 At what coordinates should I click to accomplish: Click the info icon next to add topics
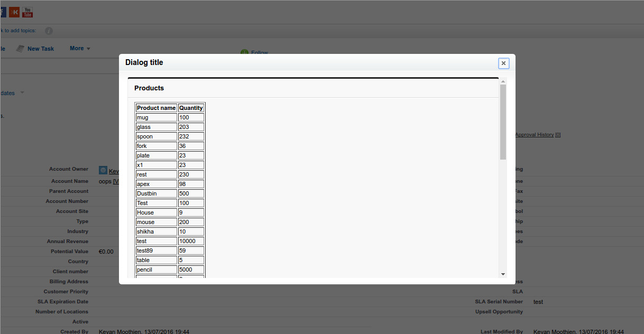click(x=48, y=31)
